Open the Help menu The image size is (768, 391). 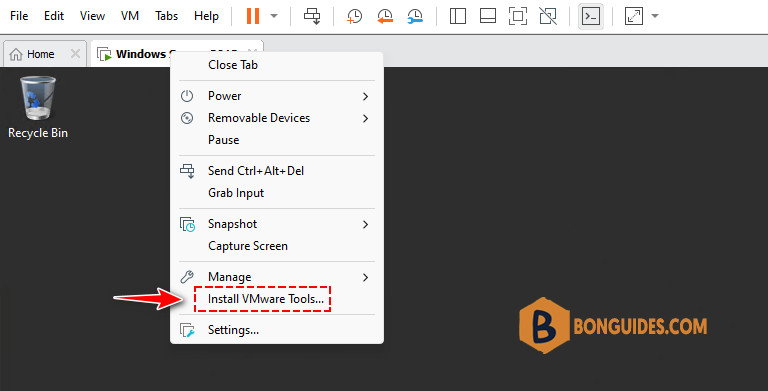coord(206,16)
